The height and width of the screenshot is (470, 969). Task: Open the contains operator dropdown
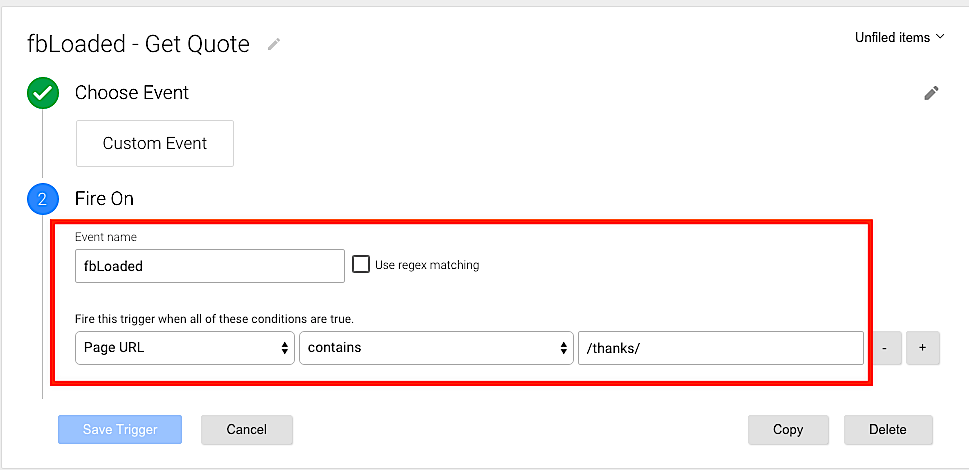[436, 348]
